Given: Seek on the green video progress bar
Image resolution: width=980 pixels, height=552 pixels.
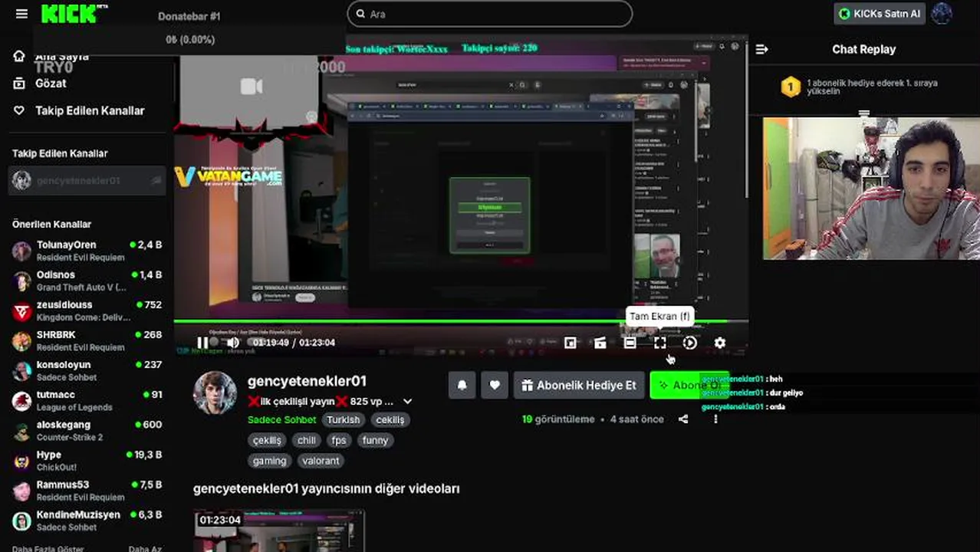Looking at the screenshot, I should [461, 321].
